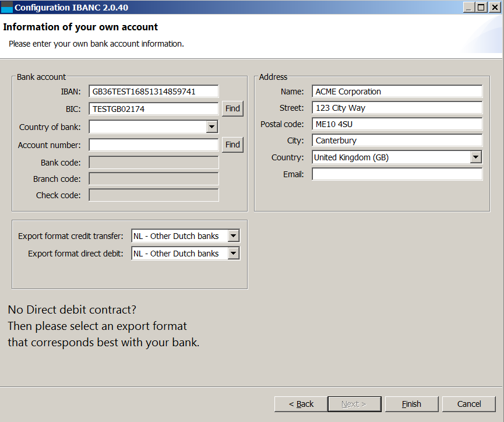This screenshot has height=422, width=504.
Task: Click the empty Email input field
Action: coord(397,174)
